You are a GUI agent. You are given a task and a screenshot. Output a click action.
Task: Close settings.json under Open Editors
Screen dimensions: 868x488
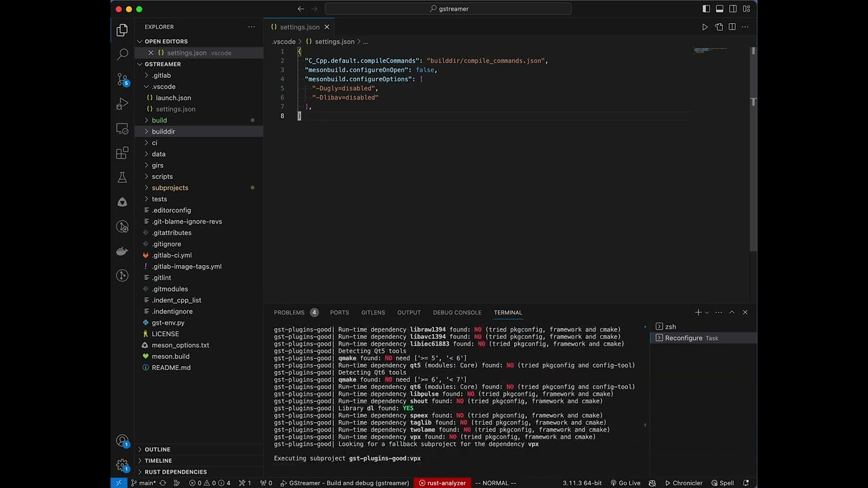click(x=151, y=53)
